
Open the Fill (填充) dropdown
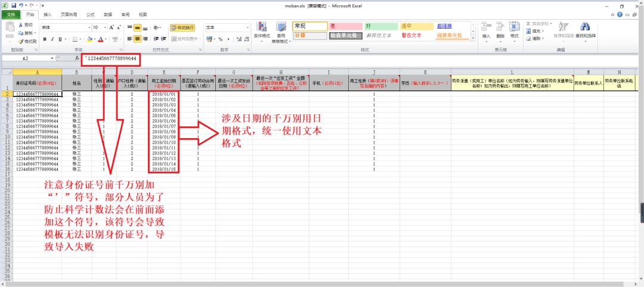click(535, 31)
